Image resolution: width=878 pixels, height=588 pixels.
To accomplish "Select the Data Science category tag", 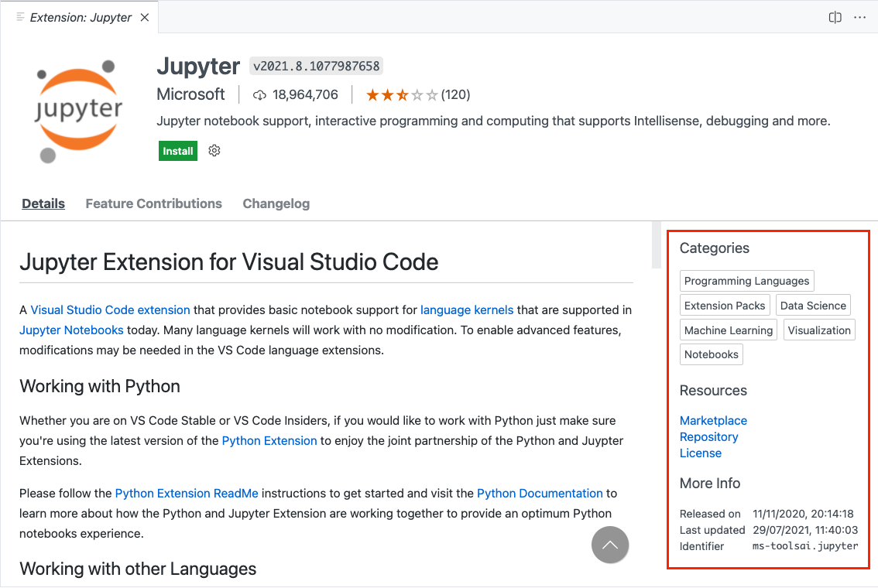I will 812,306.
